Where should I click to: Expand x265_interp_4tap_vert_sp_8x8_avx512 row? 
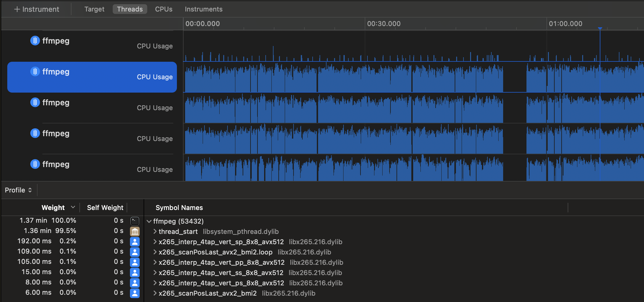155,242
